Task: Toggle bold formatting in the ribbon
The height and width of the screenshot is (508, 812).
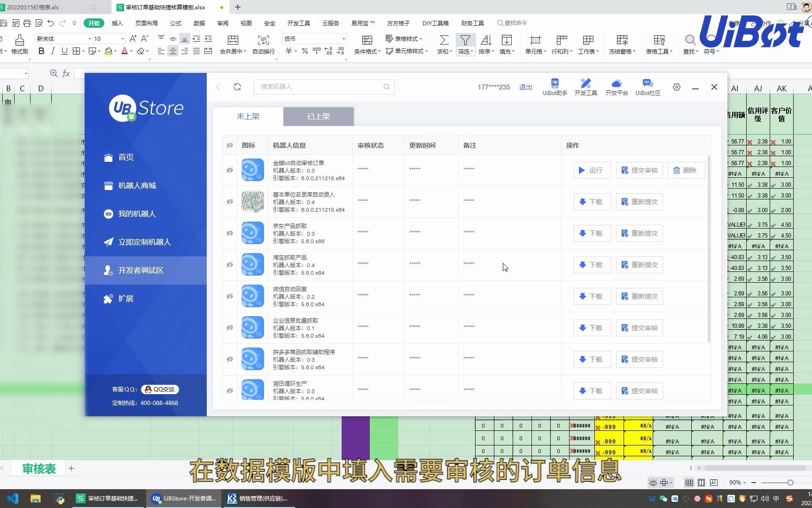Action: click(x=41, y=51)
